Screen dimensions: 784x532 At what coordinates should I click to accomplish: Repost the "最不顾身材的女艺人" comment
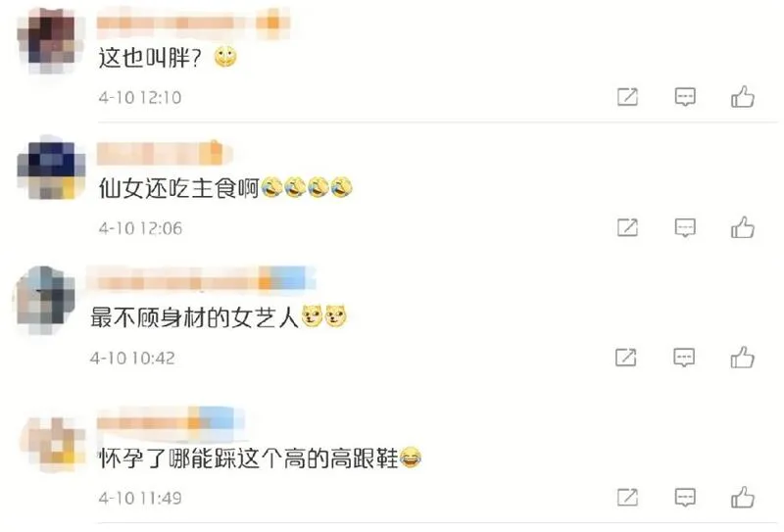(x=626, y=358)
